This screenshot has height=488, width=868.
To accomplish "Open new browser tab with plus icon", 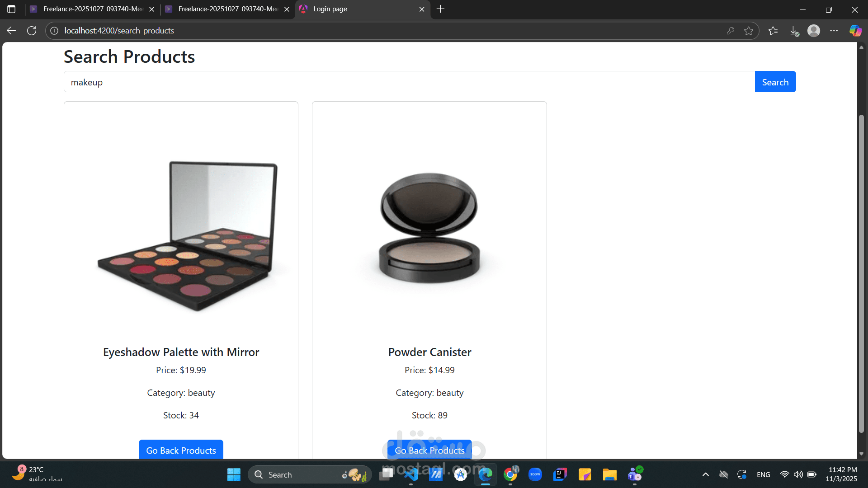I will tap(440, 9).
